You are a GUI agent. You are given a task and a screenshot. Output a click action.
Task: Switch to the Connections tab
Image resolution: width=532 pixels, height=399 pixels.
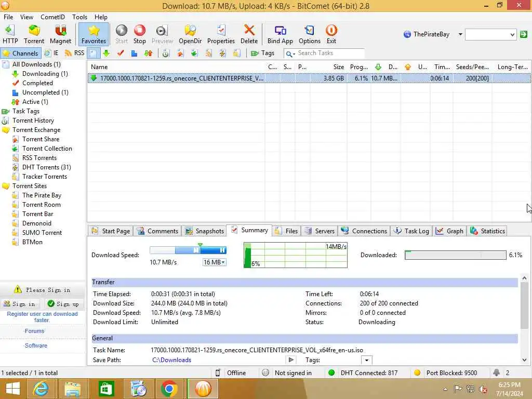pyautogui.click(x=364, y=231)
